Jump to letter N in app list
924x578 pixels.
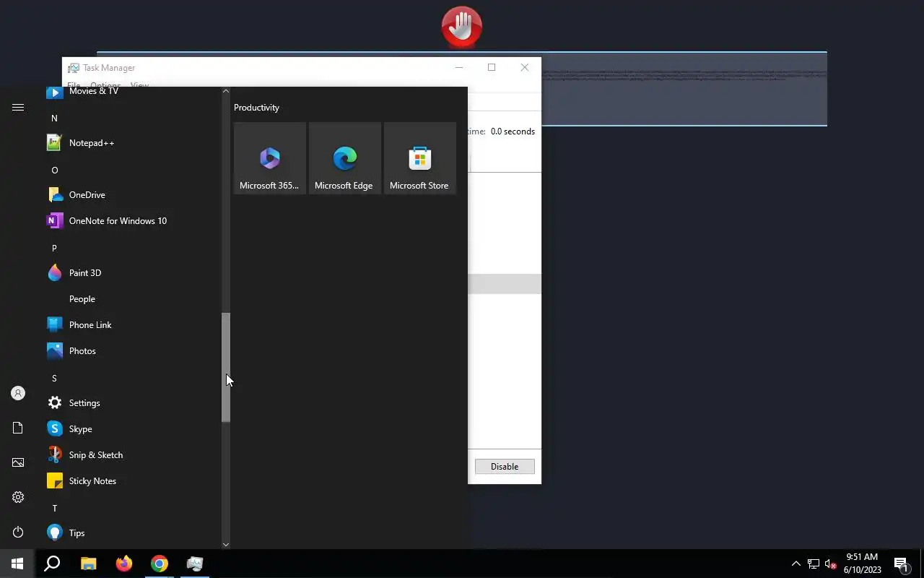pos(54,118)
